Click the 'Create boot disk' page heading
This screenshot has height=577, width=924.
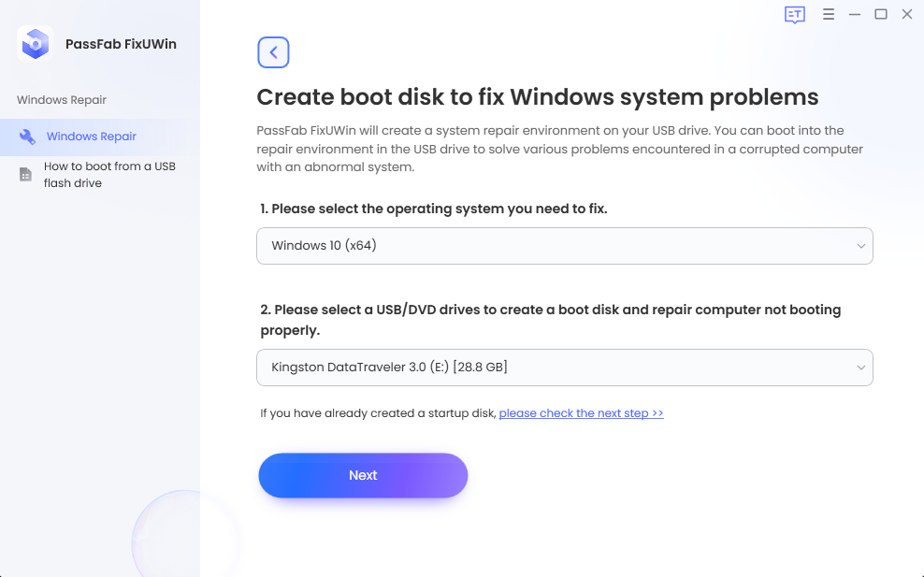pos(537,97)
